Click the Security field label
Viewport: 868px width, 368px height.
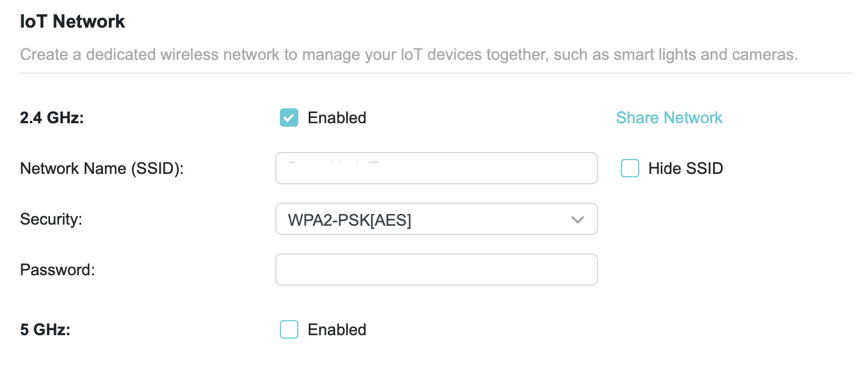pyautogui.click(x=51, y=219)
